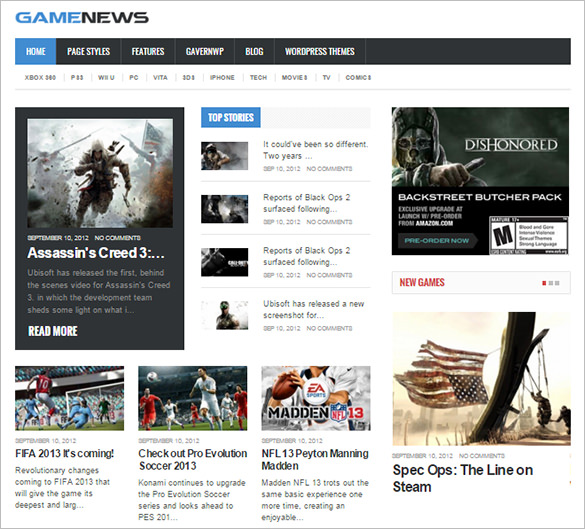
Task: Select GavernWP in the main navigation
Action: tap(205, 51)
